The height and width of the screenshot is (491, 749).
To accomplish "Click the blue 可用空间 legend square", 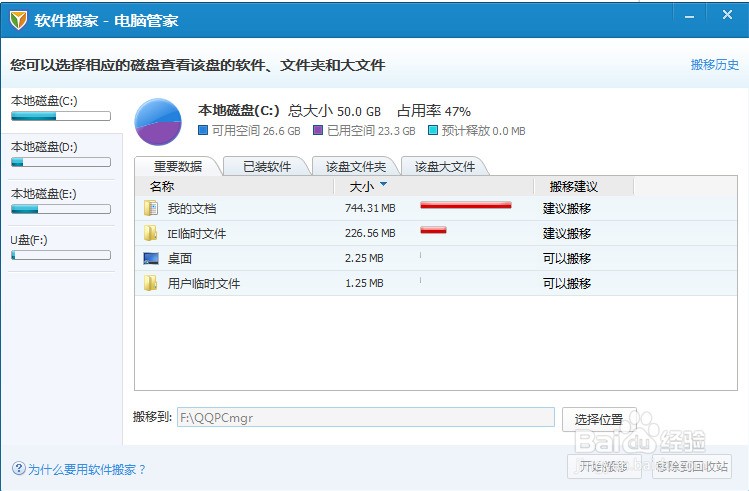I will coord(203,130).
